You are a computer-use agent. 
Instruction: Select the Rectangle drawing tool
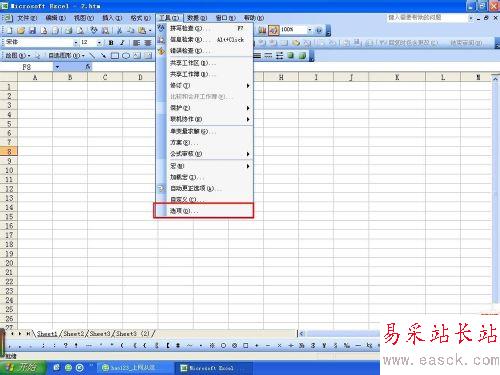coord(115,56)
